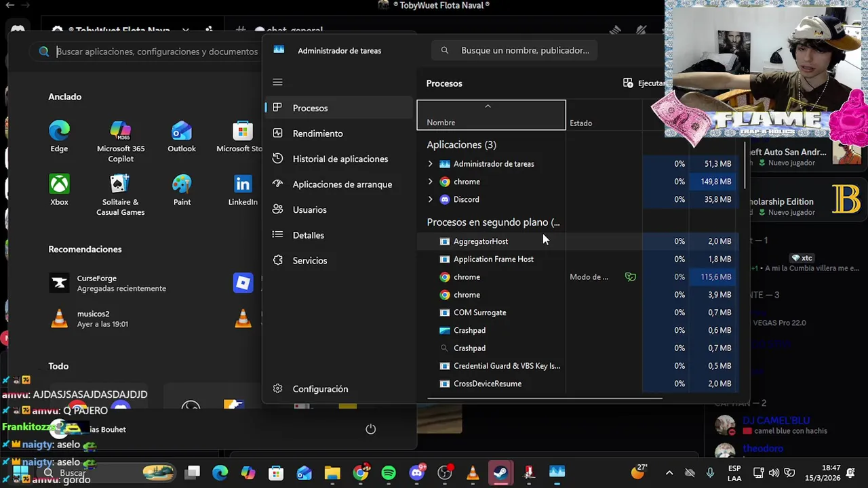This screenshot has height=488, width=868.
Task: Select the CrossDeviceResume process
Action: 578,384
